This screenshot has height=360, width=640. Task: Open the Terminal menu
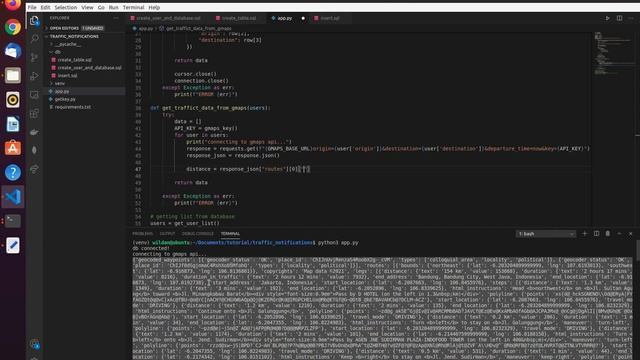pyautogui.click(x=133, y=7)
